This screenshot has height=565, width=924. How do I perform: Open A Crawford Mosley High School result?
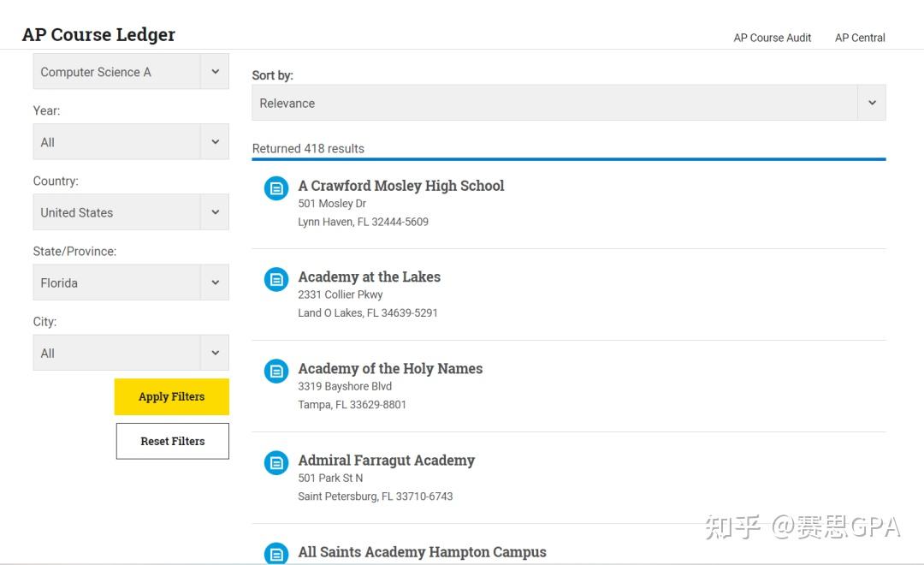[401, 186]
